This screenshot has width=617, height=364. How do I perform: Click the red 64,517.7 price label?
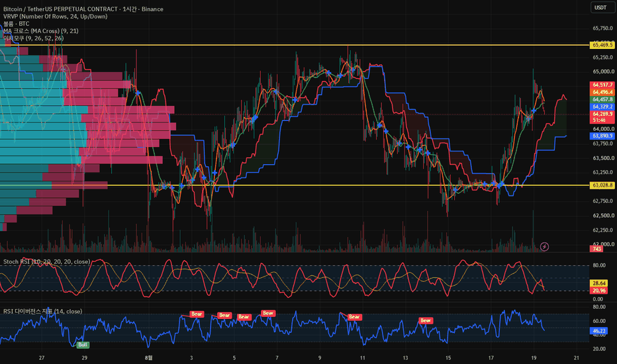602,85
